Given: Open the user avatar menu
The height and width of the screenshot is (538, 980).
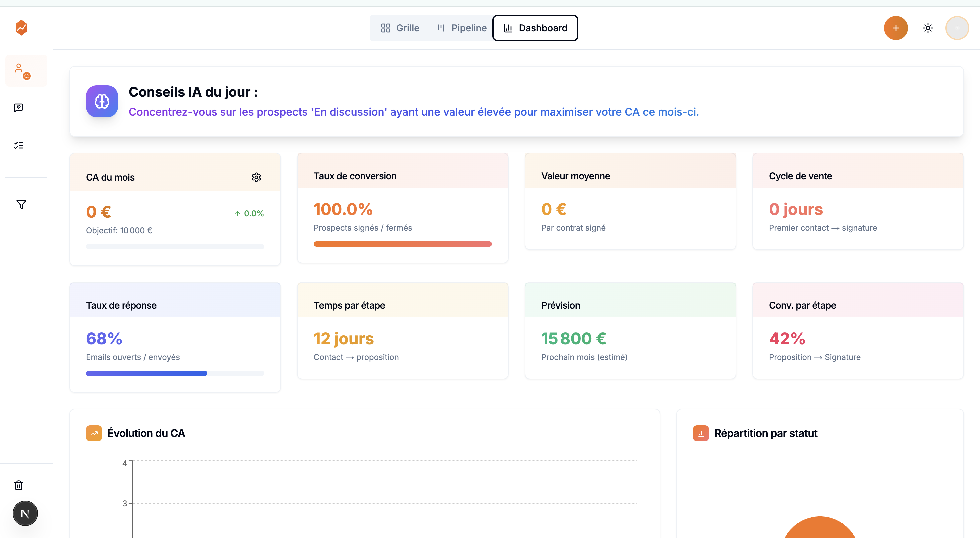Looking at the screenshot, I should point(957,28).
